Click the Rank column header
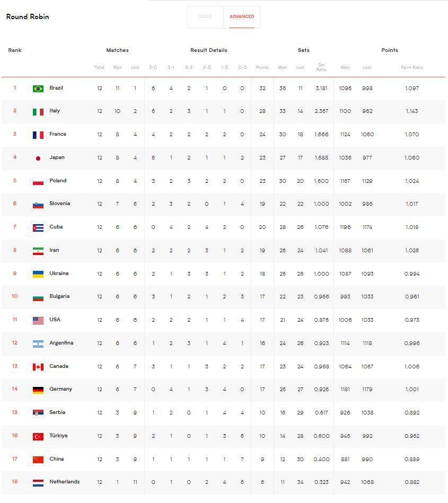Image resolution: width=448 pixels, height=503 pixels. click(x=15, y=50)
